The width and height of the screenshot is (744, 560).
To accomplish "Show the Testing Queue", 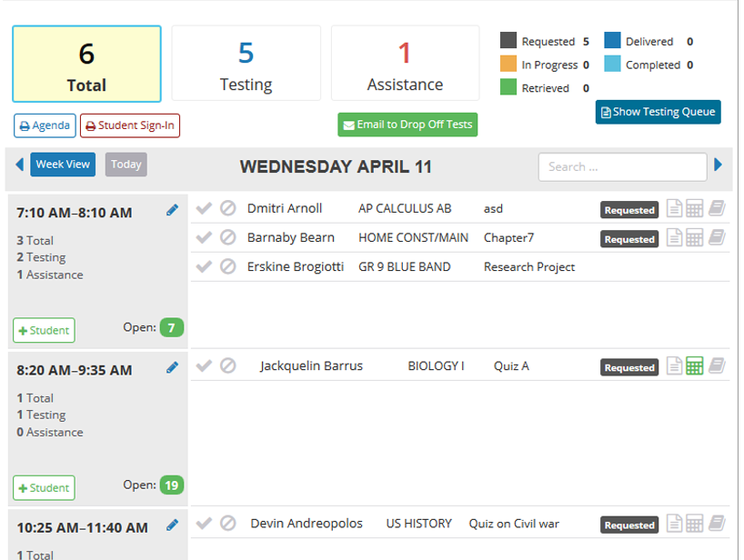I will (659, 112).
